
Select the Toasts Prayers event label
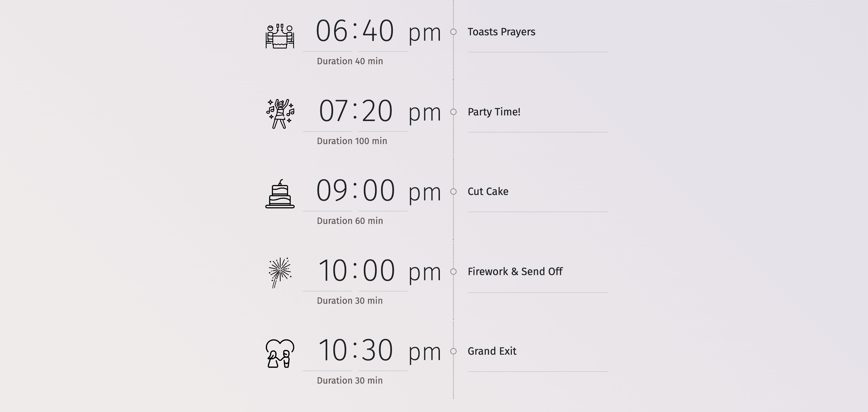[499, 31]
